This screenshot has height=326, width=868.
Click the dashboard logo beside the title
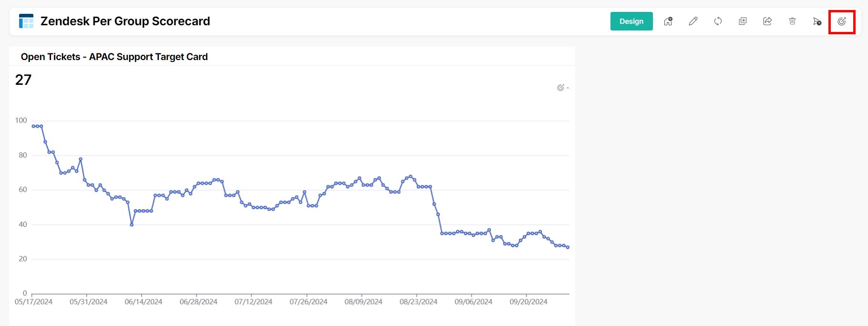pos(26,21)
